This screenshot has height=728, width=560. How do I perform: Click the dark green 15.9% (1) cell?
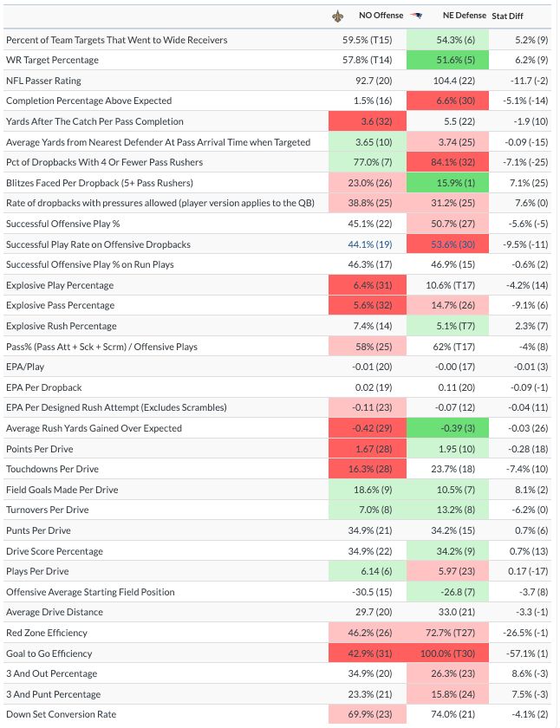(x=447, y=183)
